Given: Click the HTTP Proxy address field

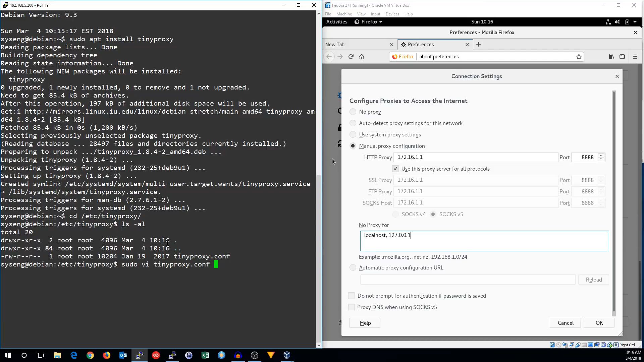Looking at the screenshot, I should (x=476, y=157).
